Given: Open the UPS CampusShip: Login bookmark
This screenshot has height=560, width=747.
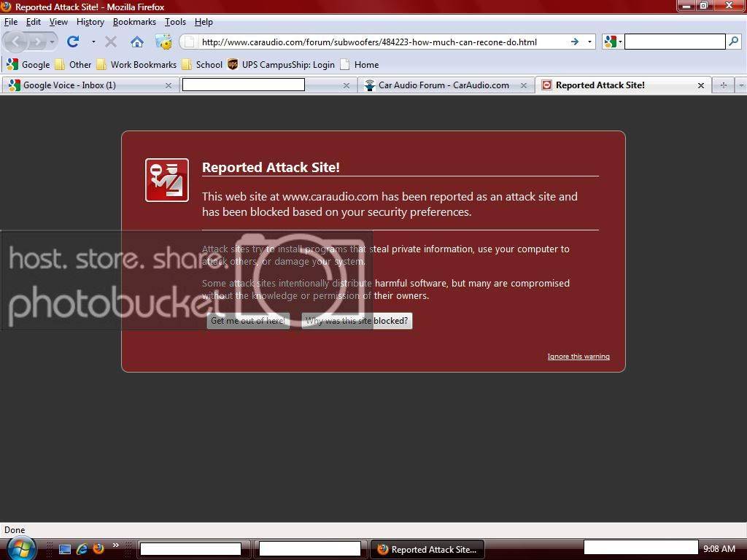Looking at the screenshot, I should [x=281, y=65].
